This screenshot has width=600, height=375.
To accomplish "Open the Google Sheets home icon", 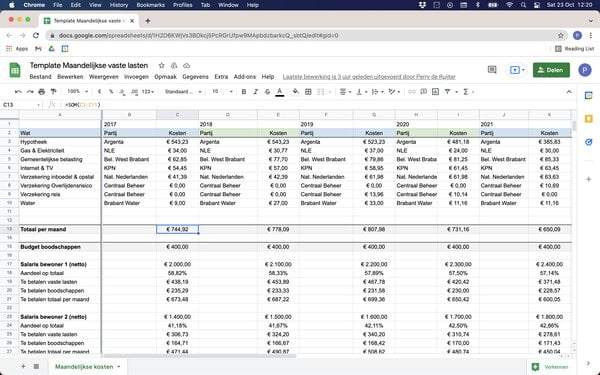I will [15, 70].
